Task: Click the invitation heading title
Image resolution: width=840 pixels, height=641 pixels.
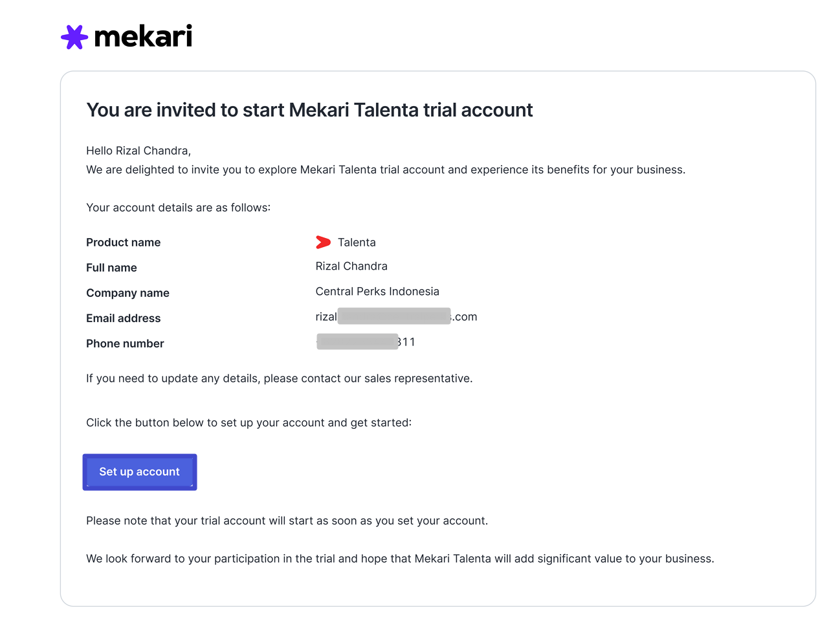Action: point(309,110)
